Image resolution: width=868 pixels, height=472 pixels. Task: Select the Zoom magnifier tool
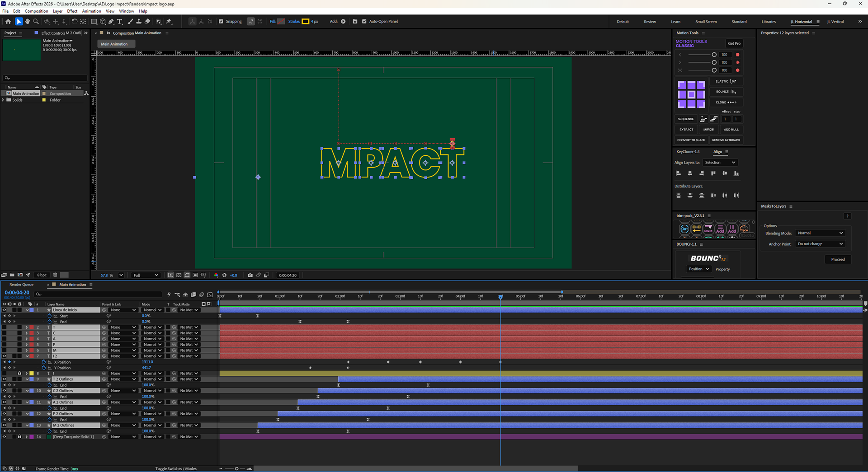click(x=36, y=21)
